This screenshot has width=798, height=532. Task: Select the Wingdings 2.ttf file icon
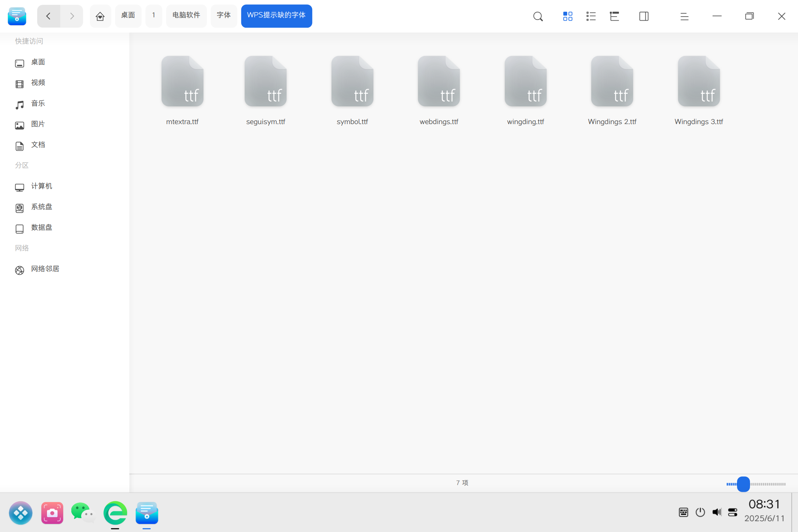click(612, 81)
